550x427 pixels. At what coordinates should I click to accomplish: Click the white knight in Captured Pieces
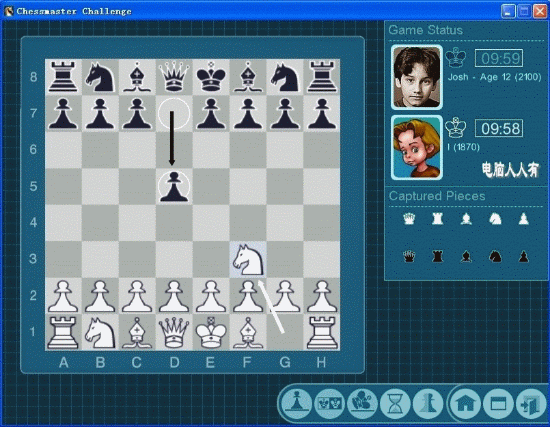[x=495, y=219]
